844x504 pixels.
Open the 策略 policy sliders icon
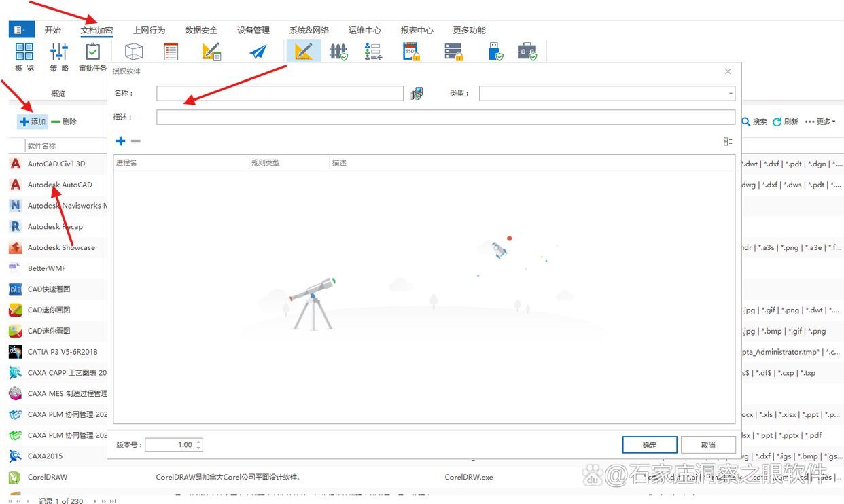[59, 52]
